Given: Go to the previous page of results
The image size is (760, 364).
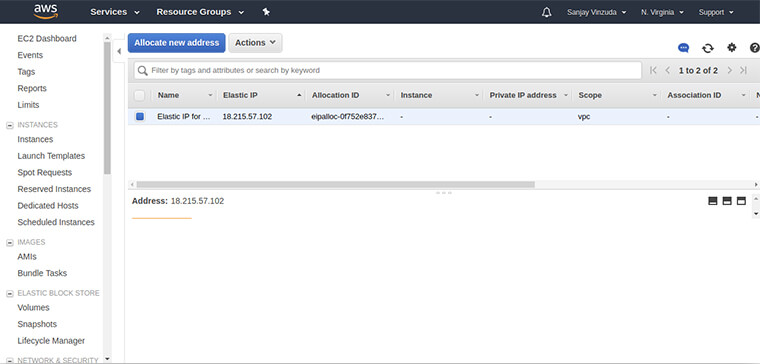Looking at the screenshot, I should pos(668,71).
